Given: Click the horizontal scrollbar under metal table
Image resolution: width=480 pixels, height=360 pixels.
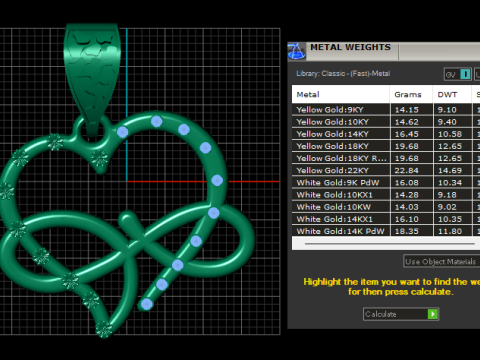Looking at the screenshot, I should [389, 244].
